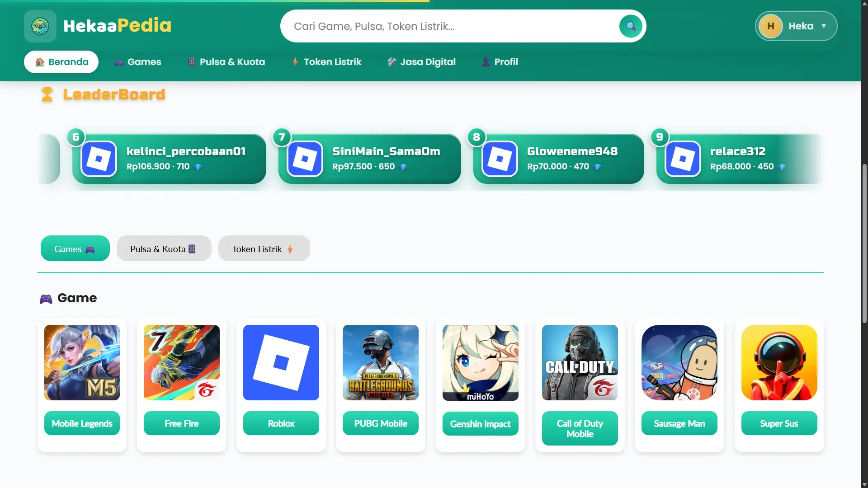The height and width of the screenshot is (488, 868).
Task: Click the rank 9 badge
Action: (660, 137)
